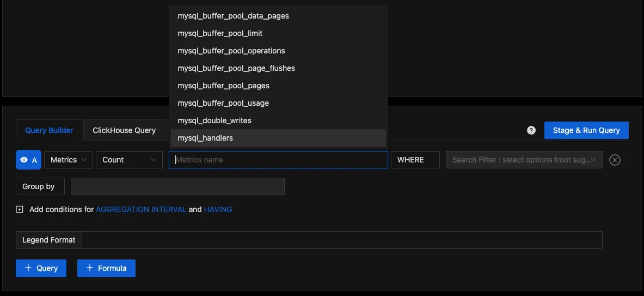Click Stage & Run Query button

(x=586, y=130)
